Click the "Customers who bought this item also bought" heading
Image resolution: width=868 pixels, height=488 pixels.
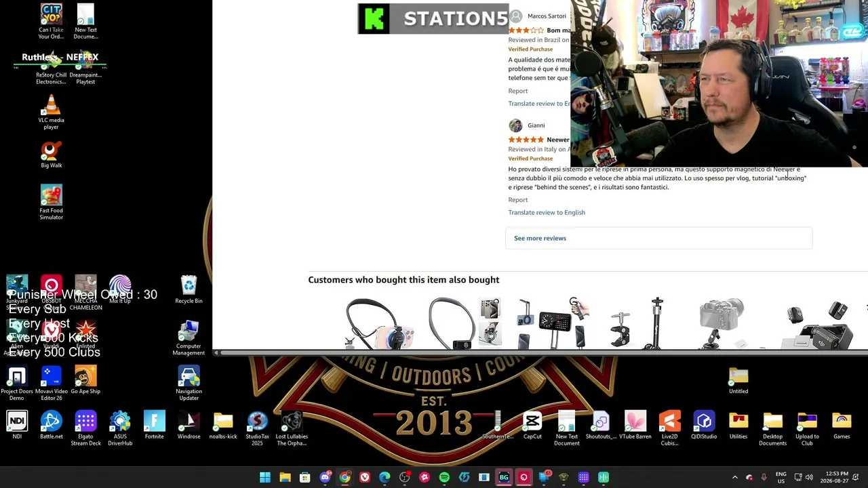(403, 280)
